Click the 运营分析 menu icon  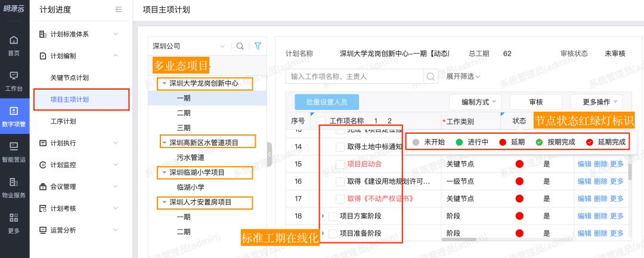(43, 230)
